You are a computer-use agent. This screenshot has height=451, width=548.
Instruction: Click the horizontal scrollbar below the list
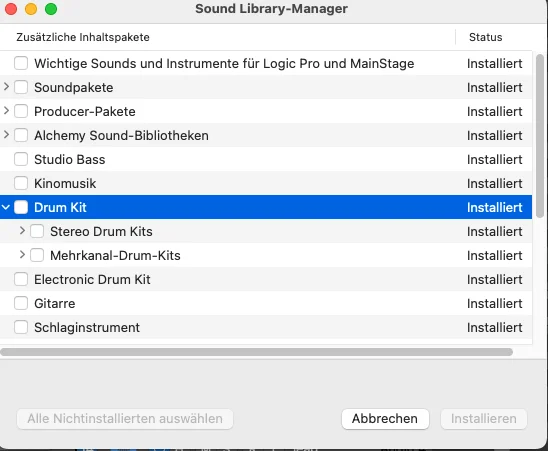(x=257, y=352)
